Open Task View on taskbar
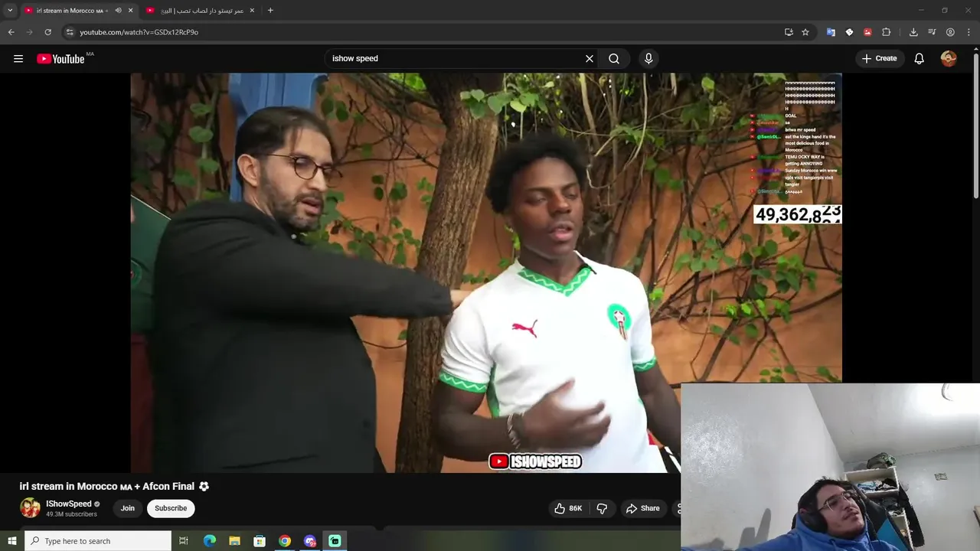Viewport: 980px width, 551px height. pos(184,541)
